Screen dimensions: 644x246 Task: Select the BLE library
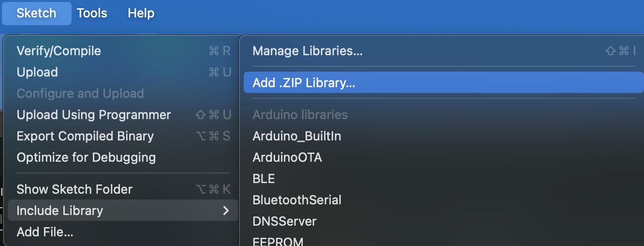[x=264, y=179]
